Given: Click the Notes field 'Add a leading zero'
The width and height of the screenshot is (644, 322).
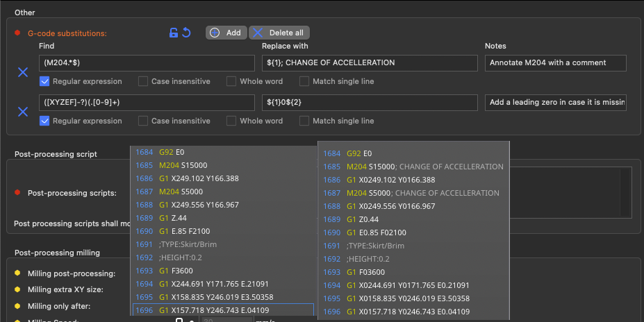Looking at the screenshot, I should [x=555, y=103].
